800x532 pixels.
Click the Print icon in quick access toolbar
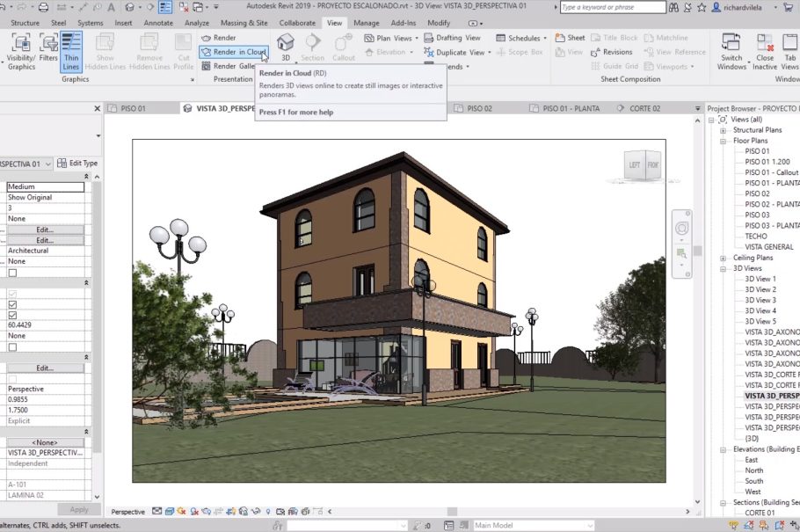tap(44, 7)
